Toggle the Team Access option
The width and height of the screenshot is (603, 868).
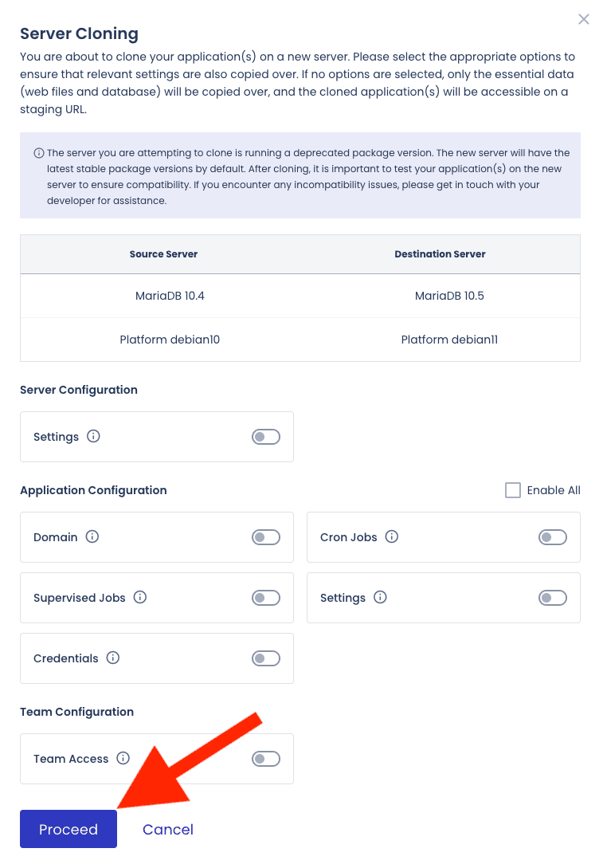[x=265, y=758]
